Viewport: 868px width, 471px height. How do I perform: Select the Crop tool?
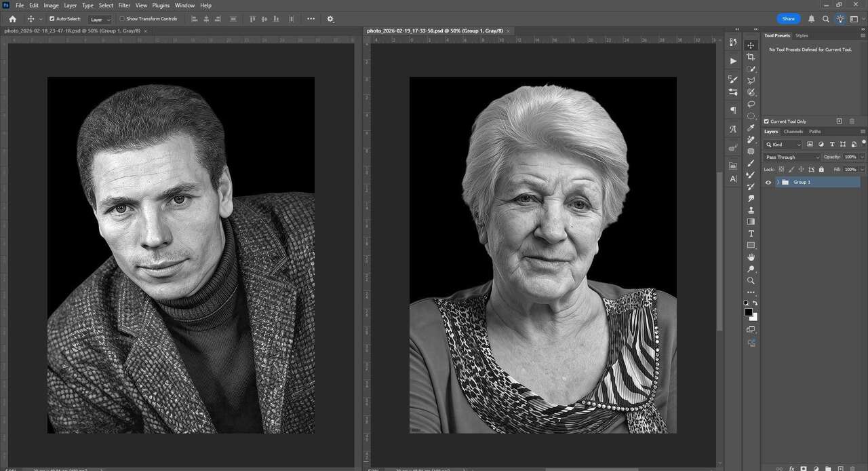751,57
